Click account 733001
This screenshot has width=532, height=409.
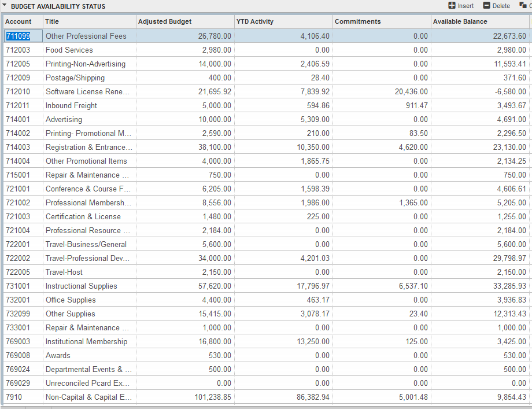(18, 328)
